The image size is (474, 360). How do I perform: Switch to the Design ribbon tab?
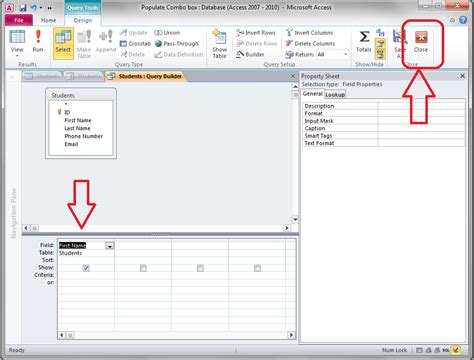point(83,20)
